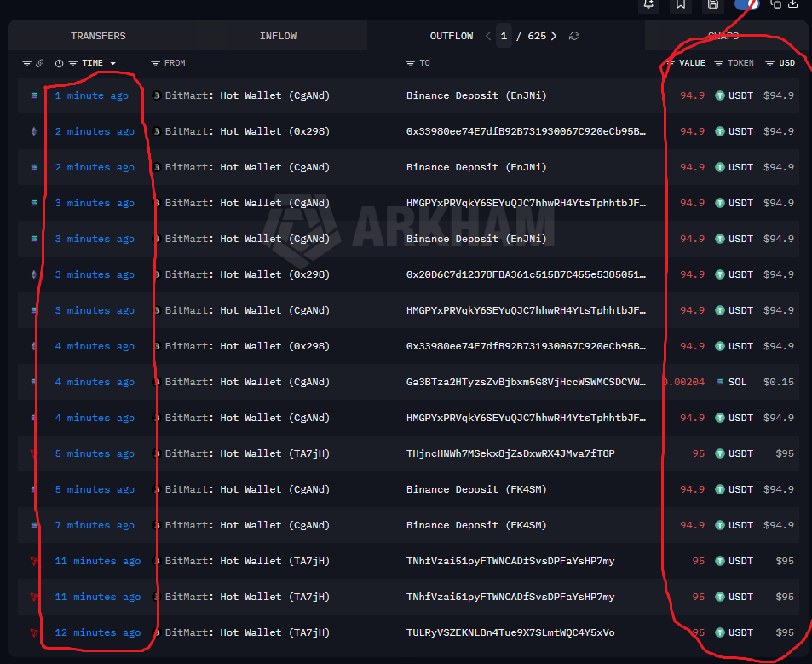
Task: Open Binance Deposit (FK4SM) in 7 minutes ago row
Action: [476, 525]
